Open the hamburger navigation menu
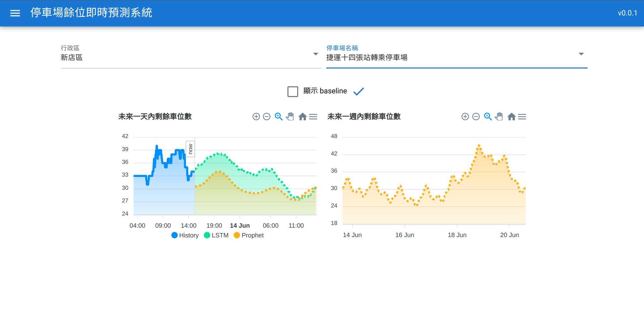Viewport: 644px width, 321px height. click(x=15, y=13)
